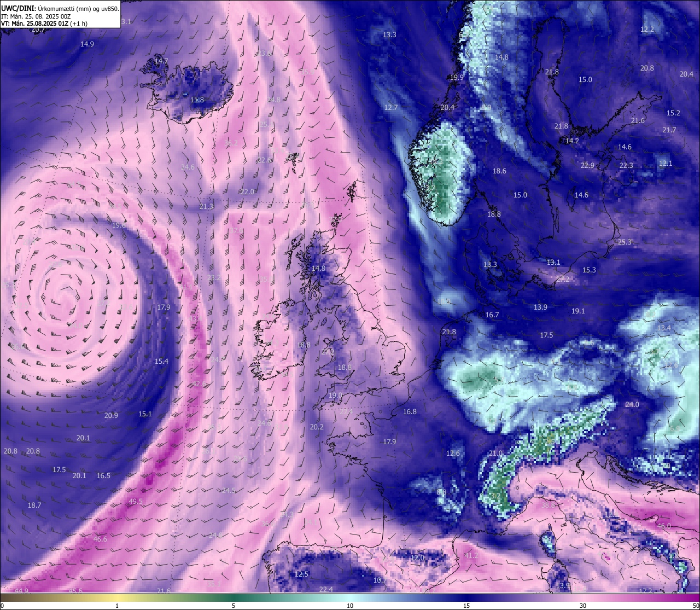Click the 16.7 value over Netherlands area
The height and width of the screenshot is (610, 700).
point(492,315)
